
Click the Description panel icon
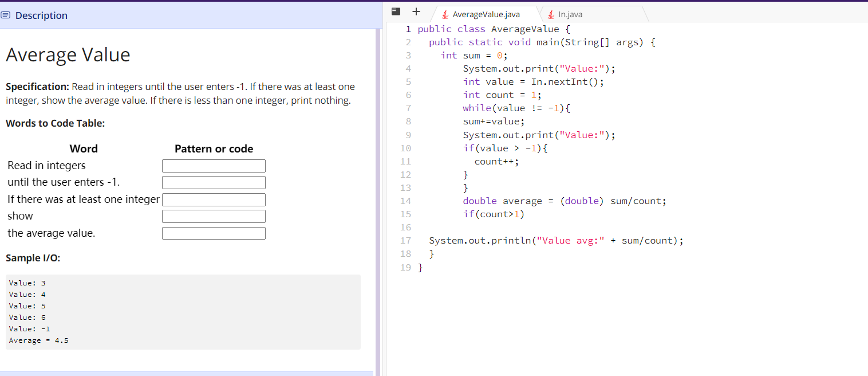tap(6, 15)
